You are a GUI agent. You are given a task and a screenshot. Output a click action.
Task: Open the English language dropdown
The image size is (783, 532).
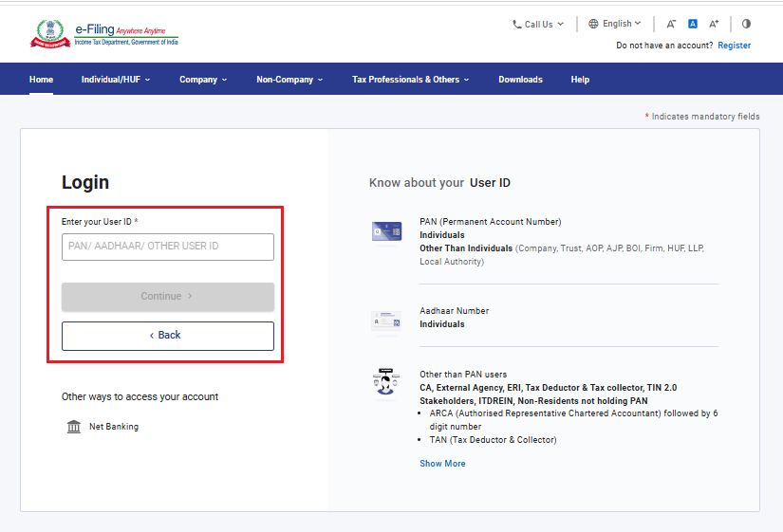615,24
